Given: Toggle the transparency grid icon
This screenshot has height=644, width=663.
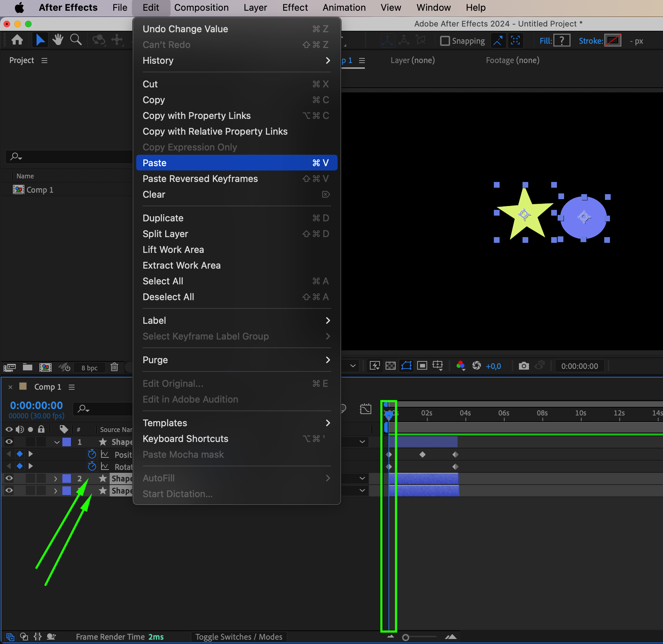Looking at the screenshot, I should [x=390, y=366].
